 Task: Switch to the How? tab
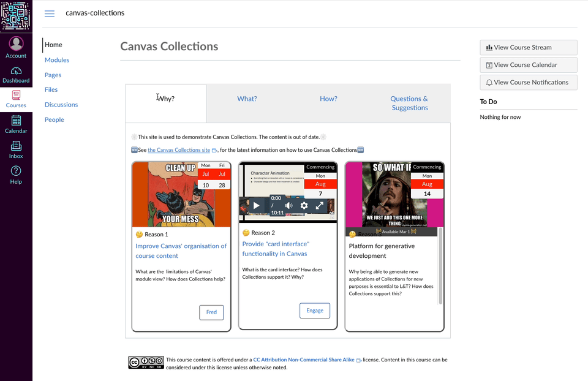328,99
